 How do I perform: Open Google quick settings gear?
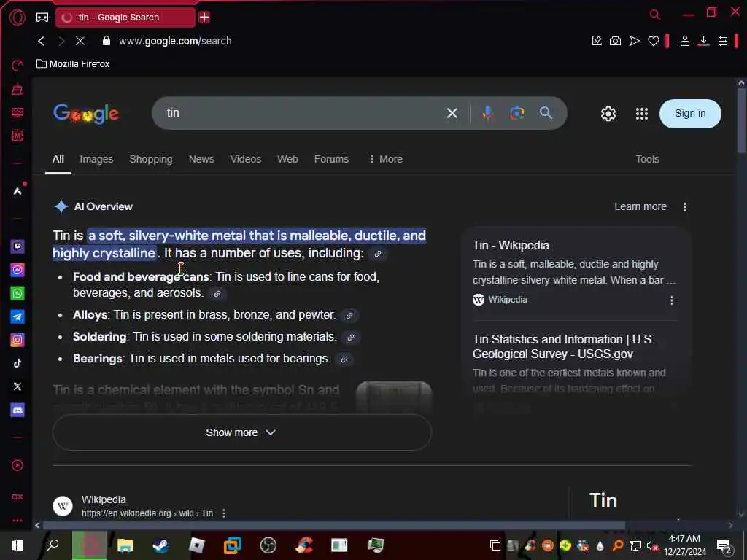pyautogui.click(x=608, y=114)
